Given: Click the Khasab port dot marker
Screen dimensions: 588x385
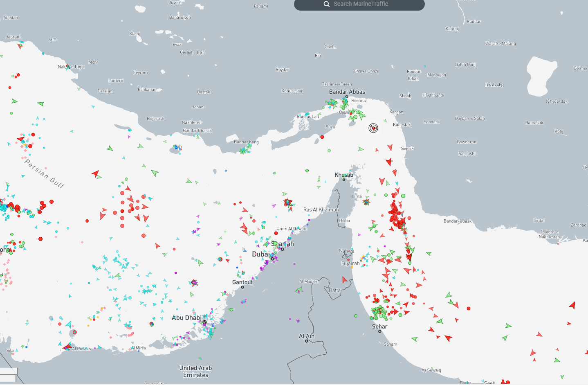Looking at the screenshot, I should click(x=344, y=180).
